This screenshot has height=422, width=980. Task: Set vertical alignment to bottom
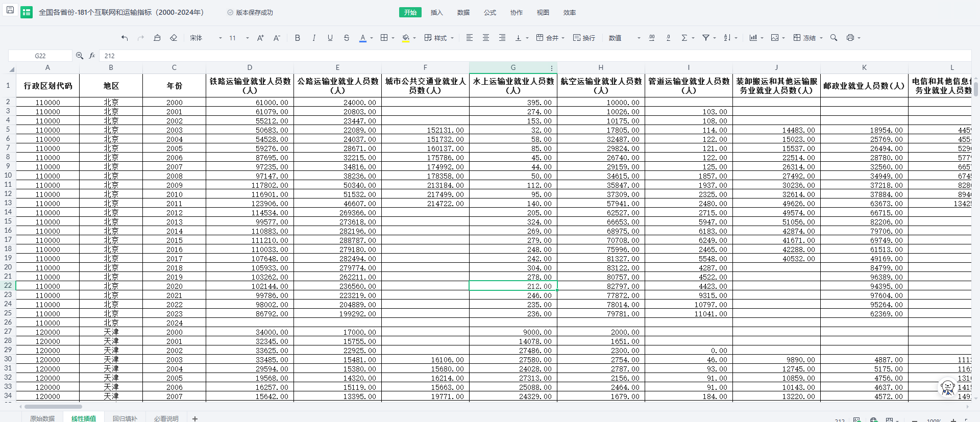(519, 38)
